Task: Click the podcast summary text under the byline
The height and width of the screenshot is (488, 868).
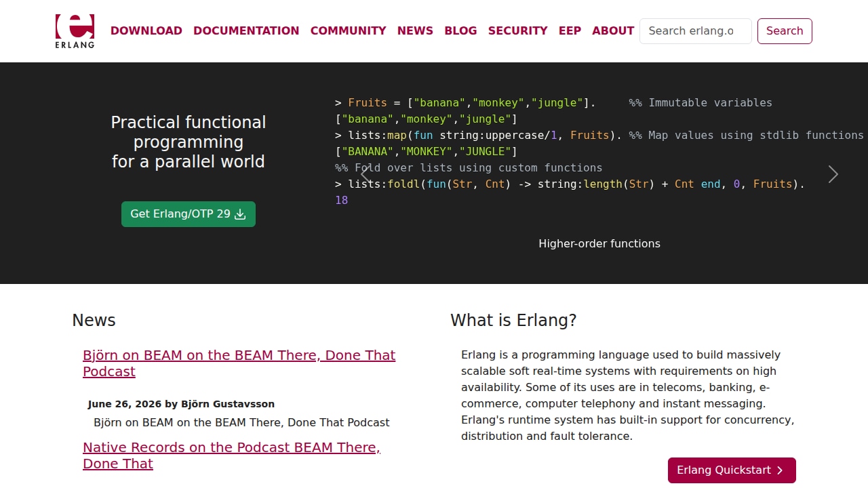Action: (241, 422)
